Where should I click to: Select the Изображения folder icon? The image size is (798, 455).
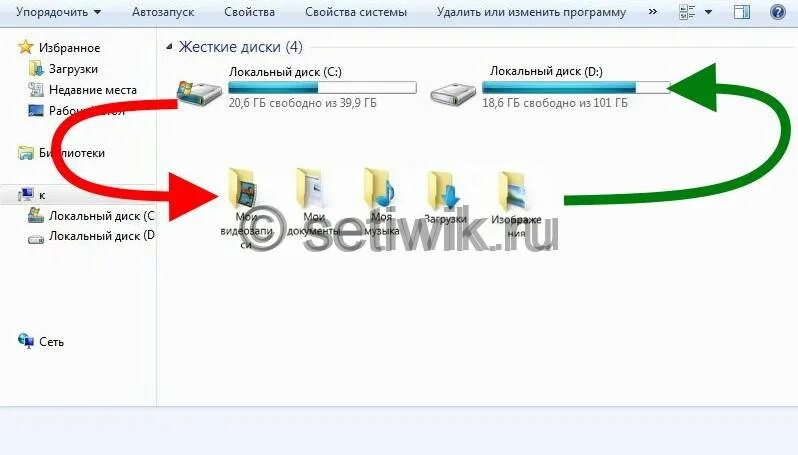(513, 191)
